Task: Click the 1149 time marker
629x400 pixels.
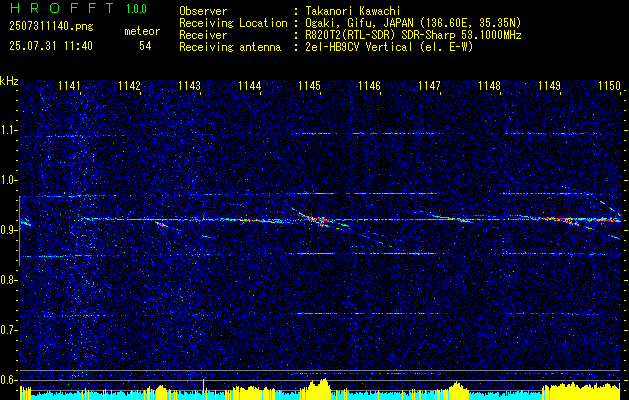Action: coord(550,86)
